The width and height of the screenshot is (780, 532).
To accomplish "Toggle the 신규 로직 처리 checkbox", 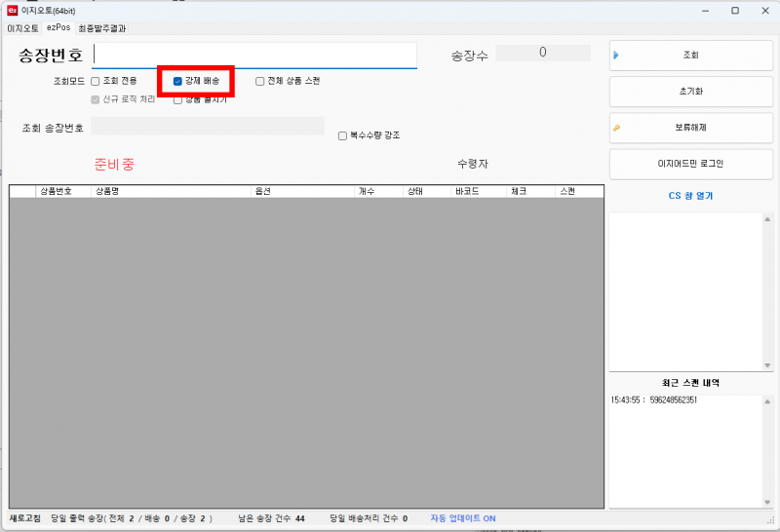I will click(95, 100).
